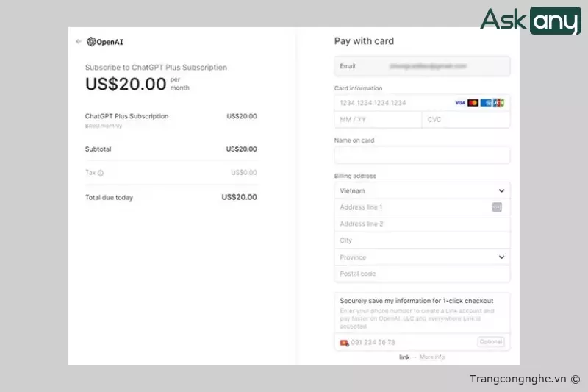Click the American Express card icon
The width and height of the screenshot is (588, 392).
(x=486, y=103)
